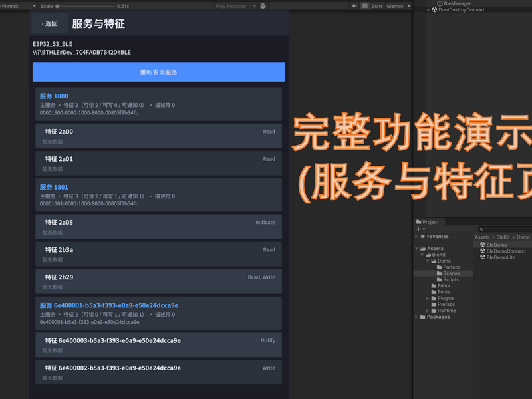Select the BleDemo scene asset icon
532x399 pixels.
click(483, 245)
